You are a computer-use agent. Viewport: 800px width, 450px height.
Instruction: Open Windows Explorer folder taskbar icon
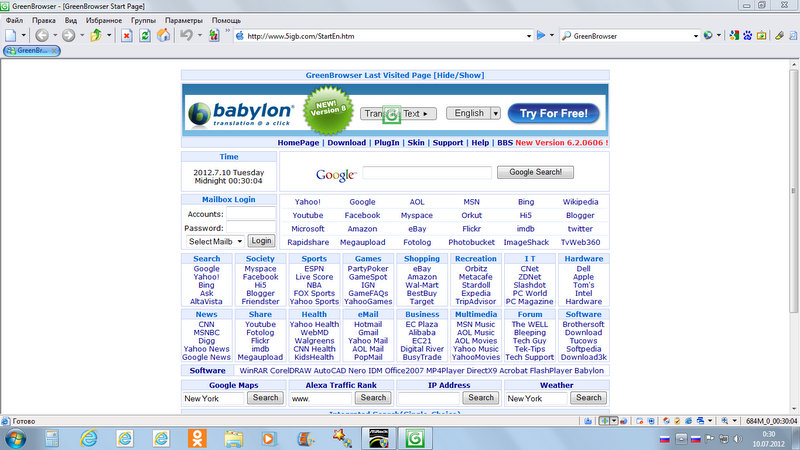pyautogui.click(x=234, y=438)
